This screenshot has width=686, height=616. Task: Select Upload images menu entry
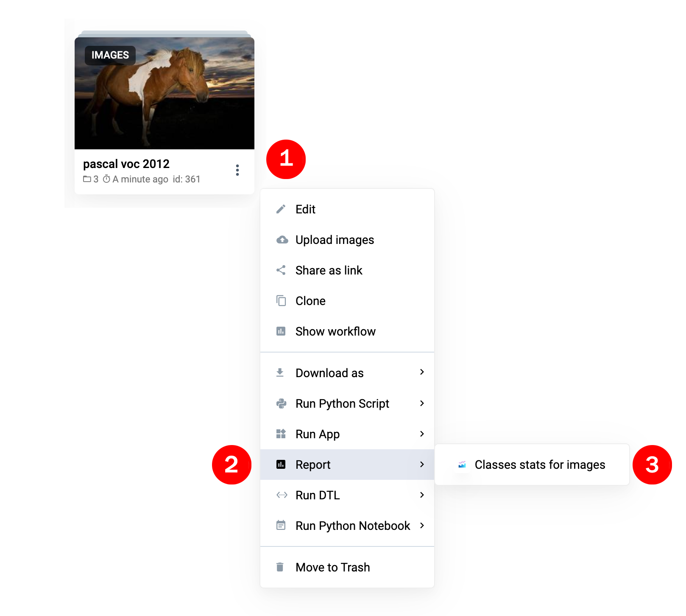click(x=347, y=240)
